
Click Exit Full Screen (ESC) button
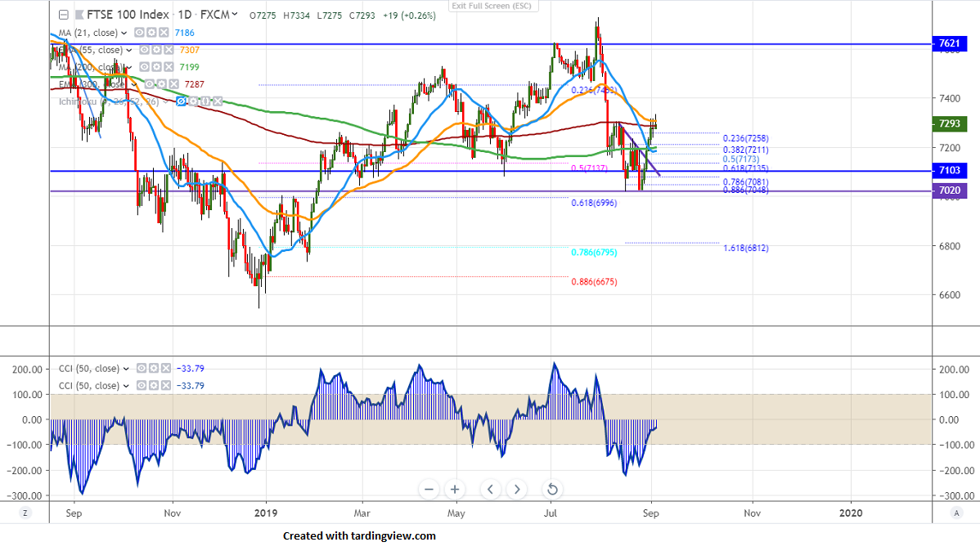click(x=492, y=6)
